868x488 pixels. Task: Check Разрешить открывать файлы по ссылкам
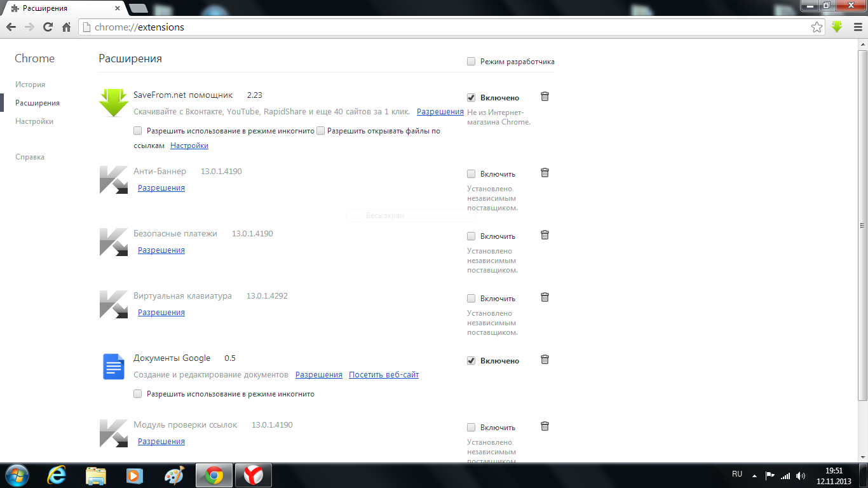point(321,131)
